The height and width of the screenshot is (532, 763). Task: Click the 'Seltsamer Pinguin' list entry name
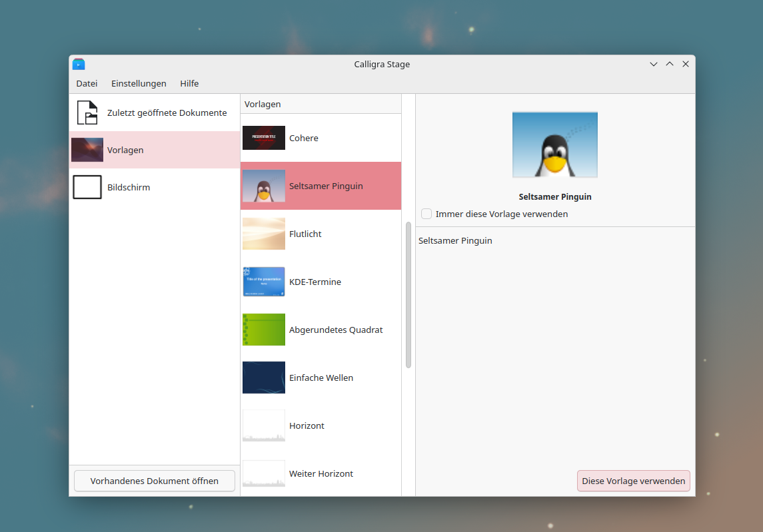[x=326, y=186]
